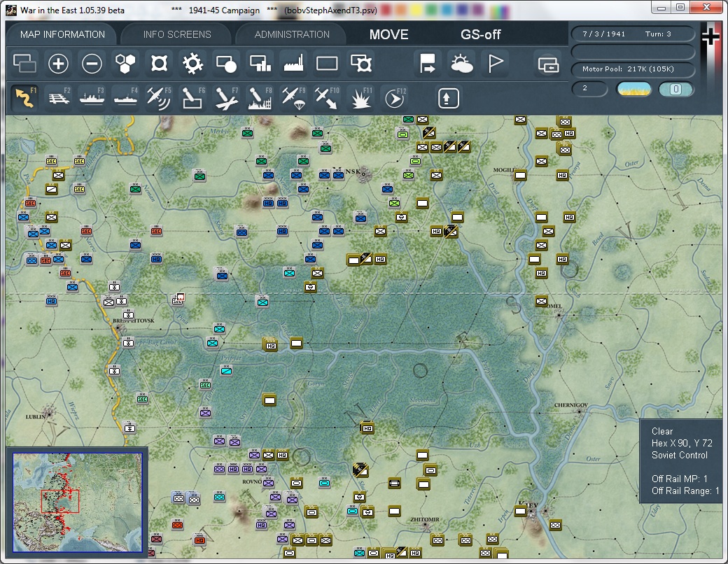Click the empty rounded field below the date

coord(633,52)
